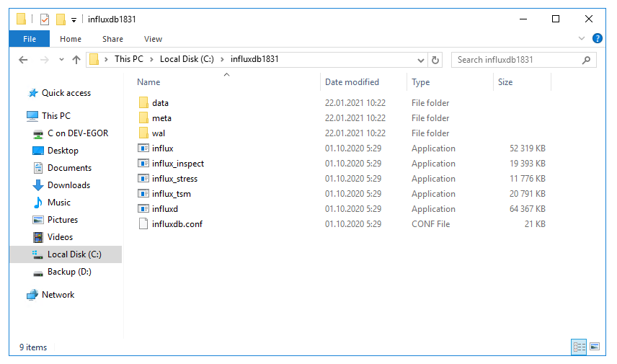
Task: Click the Desktop icon in sidebar
Action: pos(37,151)
